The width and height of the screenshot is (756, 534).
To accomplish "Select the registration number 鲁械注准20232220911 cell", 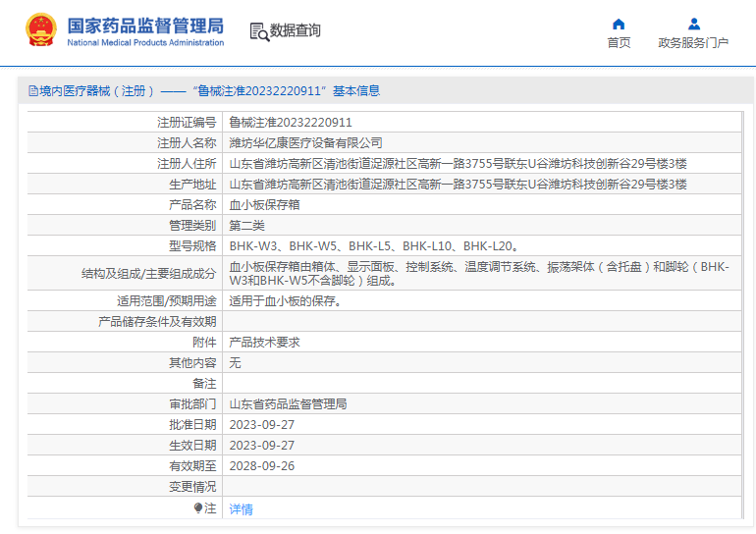I will (x=291, y=123).
